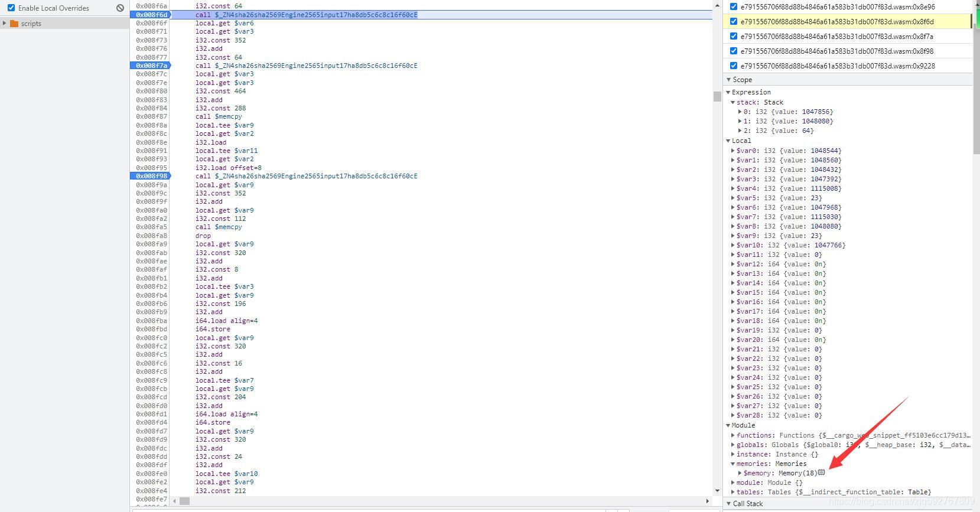Collapse the Scope section
Viewport: 980px width, 512px height.
pos(728,80)
